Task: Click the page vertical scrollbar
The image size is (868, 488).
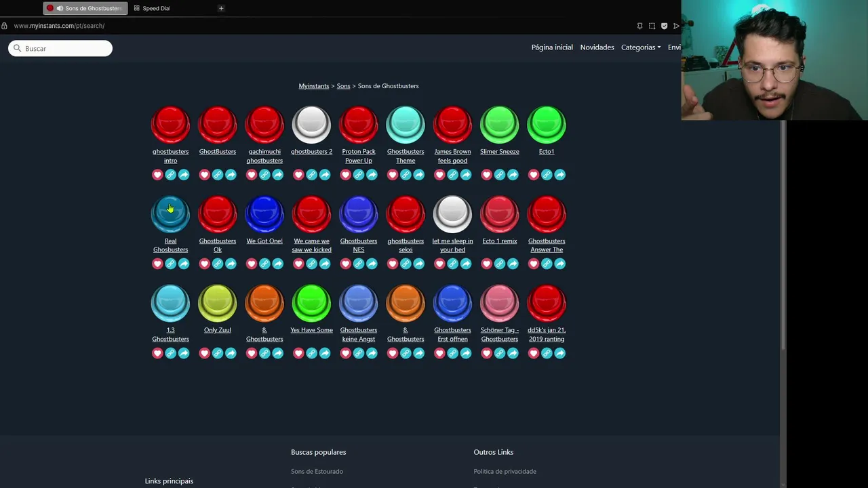Action: pyautogui.click(x=783, y=236)
